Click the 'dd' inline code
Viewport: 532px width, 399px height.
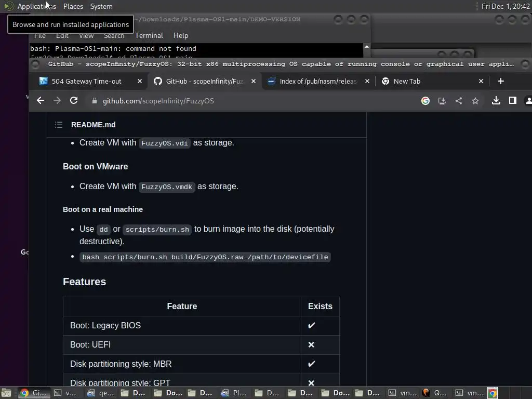click(103, 230)
